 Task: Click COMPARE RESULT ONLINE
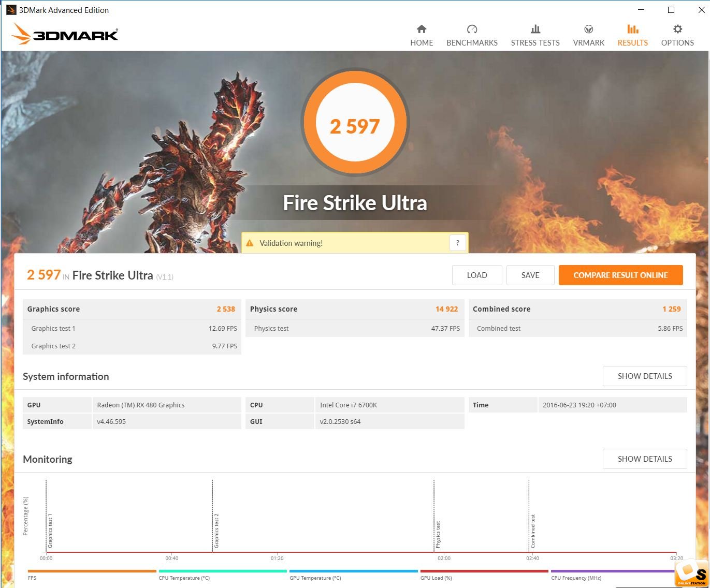tap(620, 275)
